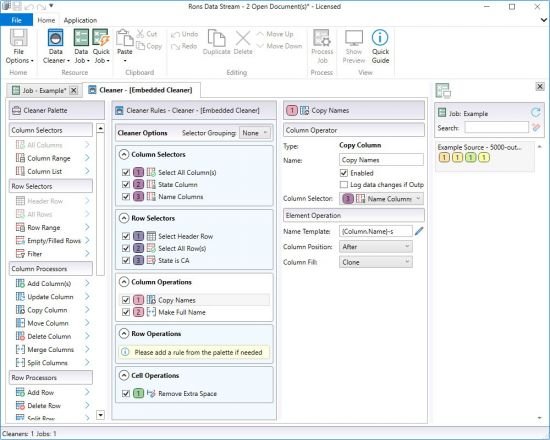Click the File Options ribbon icon
Image resolution: width=550 pixels, height=440 pixels.
pos(19,38)
